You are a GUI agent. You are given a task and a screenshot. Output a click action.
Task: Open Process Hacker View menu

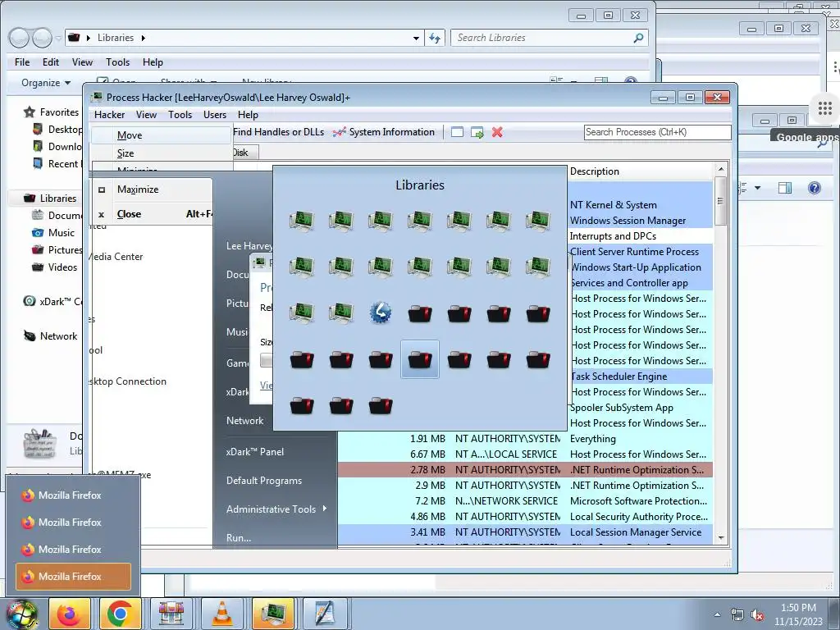point(146,115)
